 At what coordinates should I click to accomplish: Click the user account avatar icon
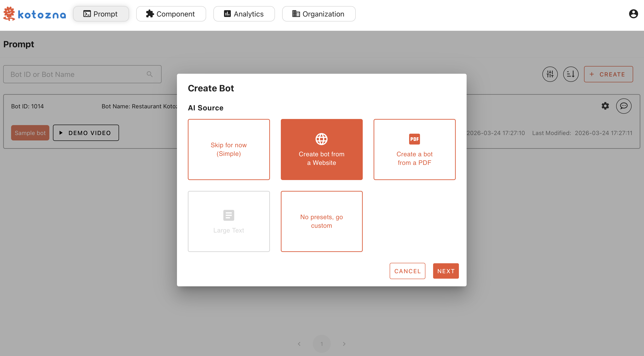pyautogui.click(x=633, y=14)
